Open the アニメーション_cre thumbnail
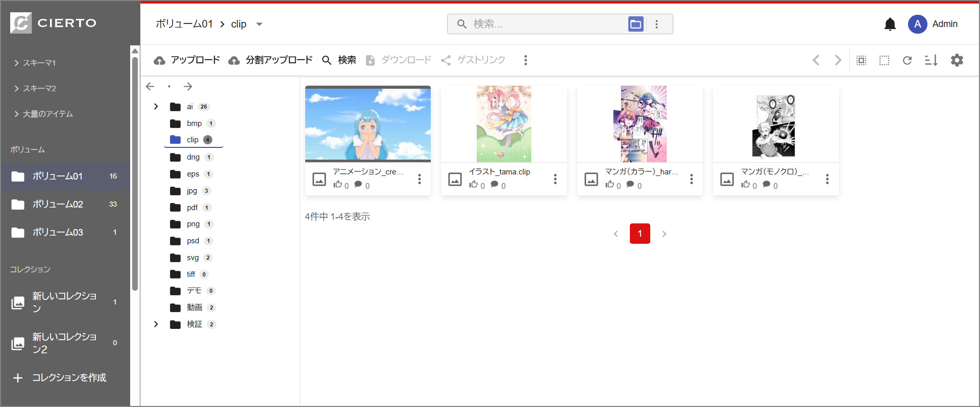Screen dimensions: 980x407 pos(368,124)
